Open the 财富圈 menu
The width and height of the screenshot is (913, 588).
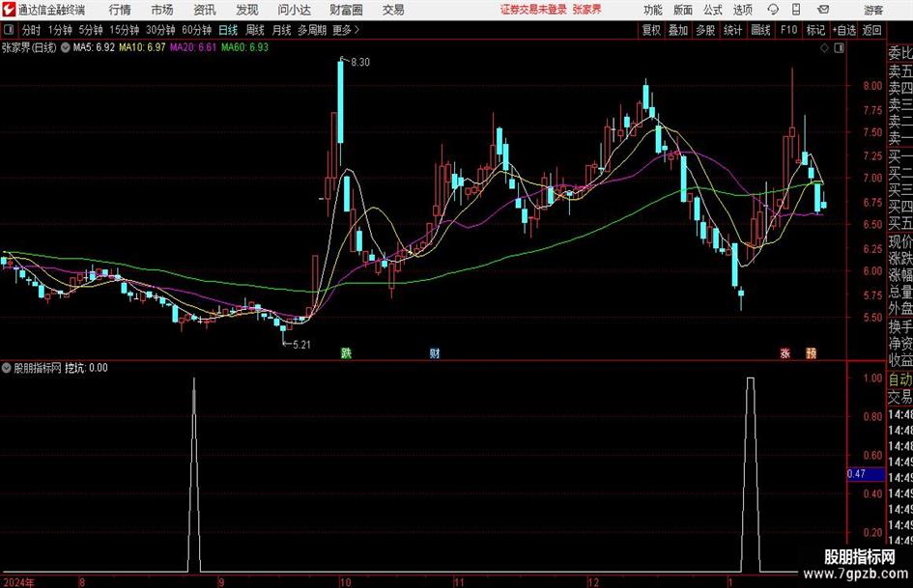click(346, 10)
